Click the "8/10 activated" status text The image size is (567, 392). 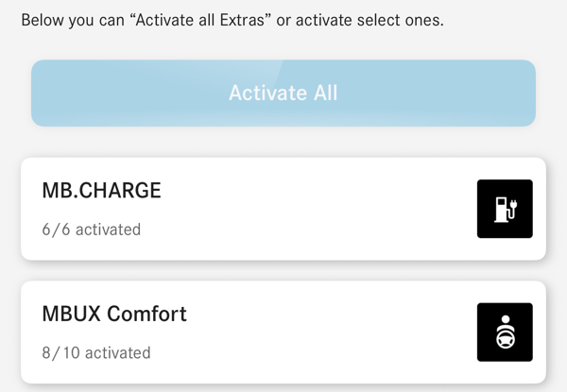pyautogui.click(x=96, y=352)
